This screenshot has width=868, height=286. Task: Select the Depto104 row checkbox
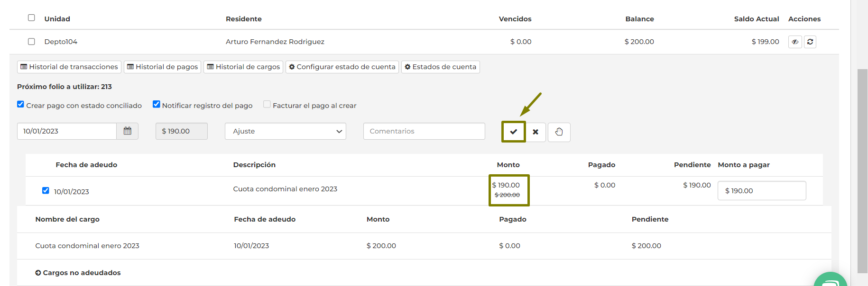[x=31, y=42]
